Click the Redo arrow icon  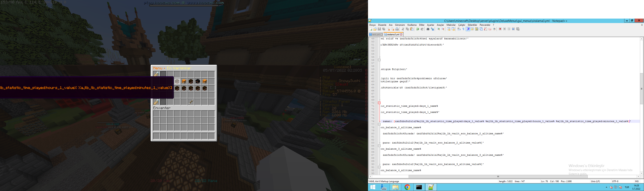(x=422, y=29)
